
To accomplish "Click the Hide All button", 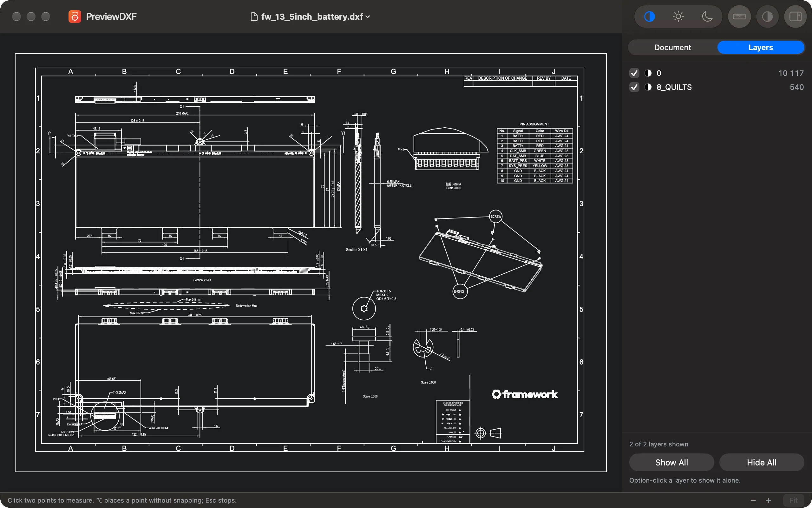I will tap(761, 462).
